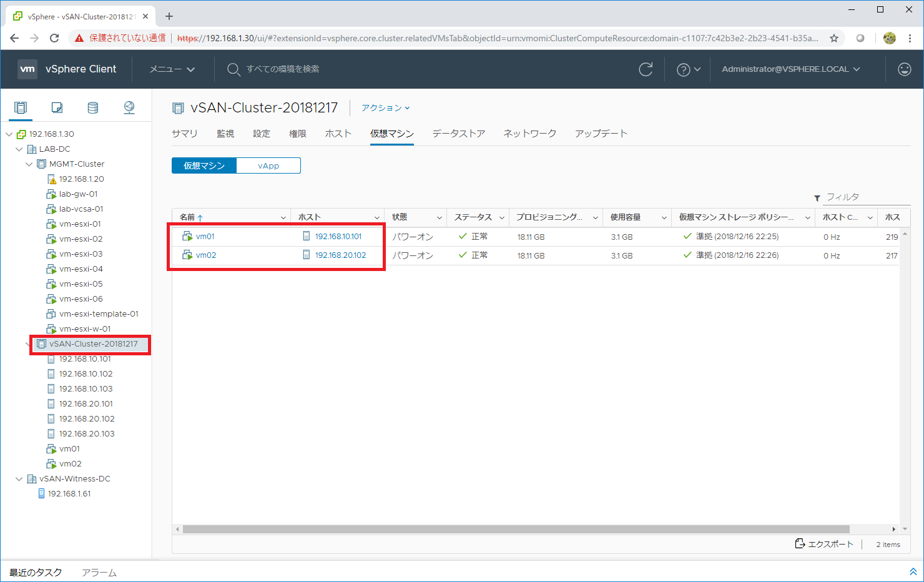Open the Storage inventory view icon
924x582 pixels.
pos(92,107)
